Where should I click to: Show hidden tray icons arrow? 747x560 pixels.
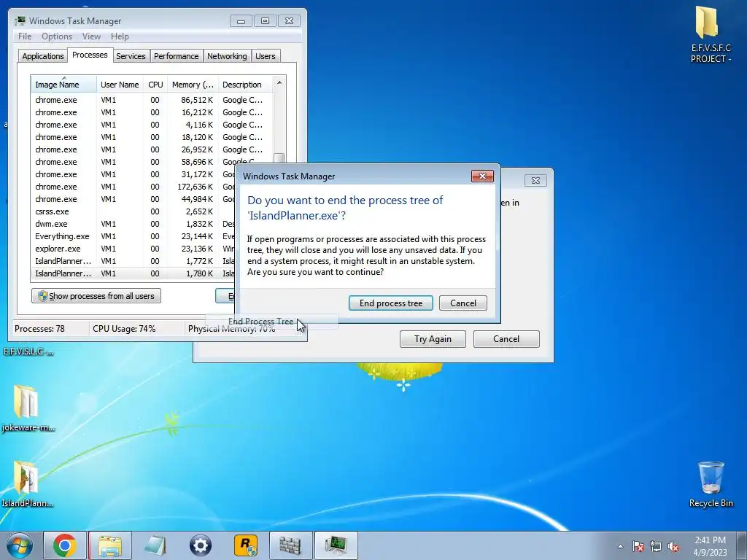pos(620,546)
